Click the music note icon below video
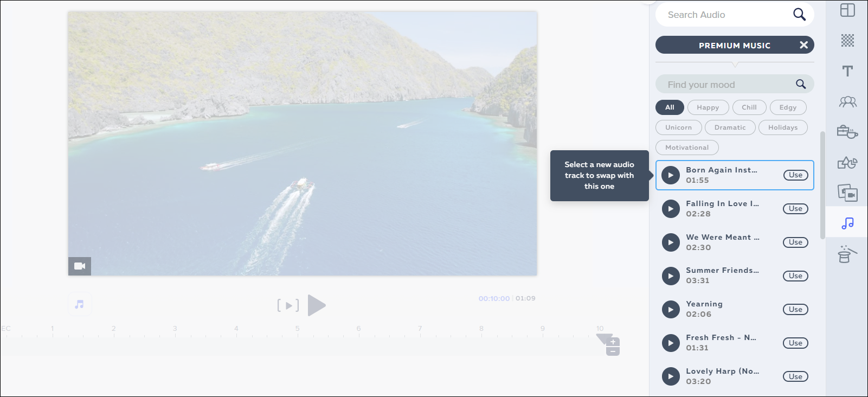868x397 pixels. point(80,304)
